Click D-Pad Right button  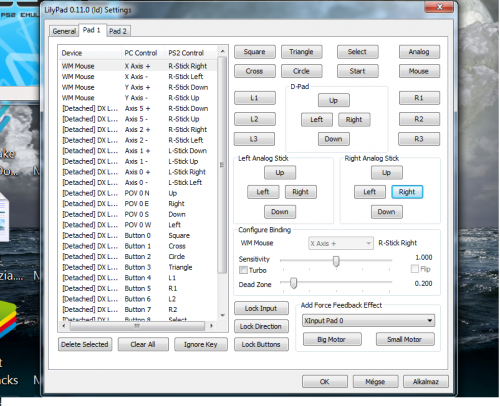354,120
